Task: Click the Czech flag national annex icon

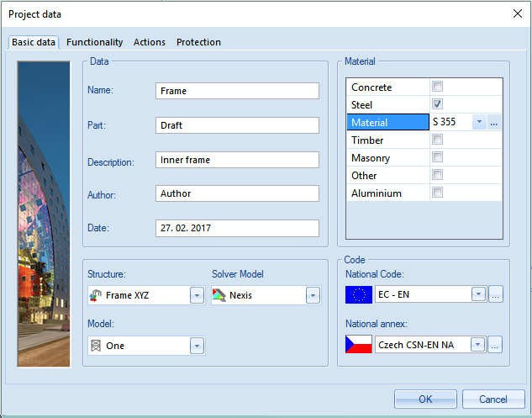Action: pos(358,345)
